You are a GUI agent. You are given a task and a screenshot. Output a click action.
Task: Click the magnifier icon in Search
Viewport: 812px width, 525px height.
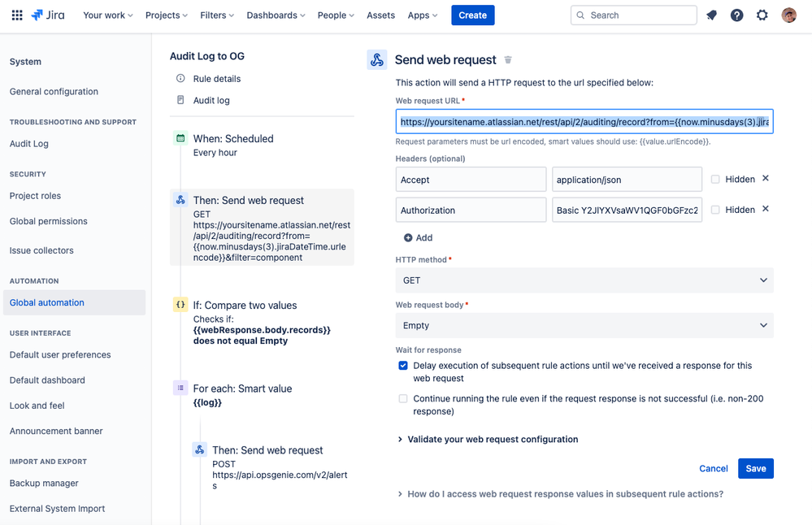point(580,15)
